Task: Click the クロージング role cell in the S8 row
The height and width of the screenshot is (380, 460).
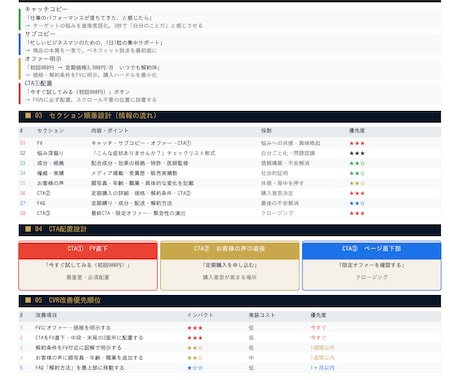Action: (277, 213)
